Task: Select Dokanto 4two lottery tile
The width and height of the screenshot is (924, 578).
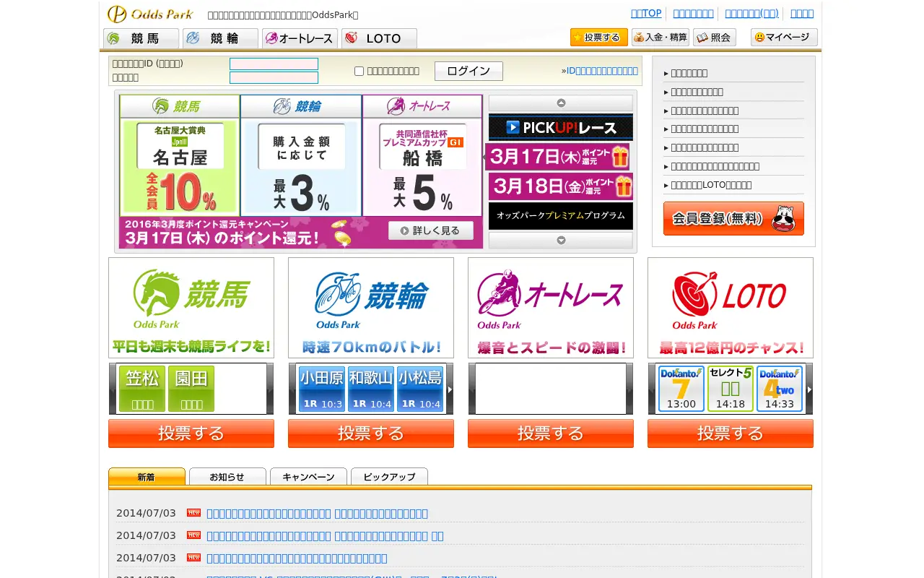Action: click(x=780, y=389)
